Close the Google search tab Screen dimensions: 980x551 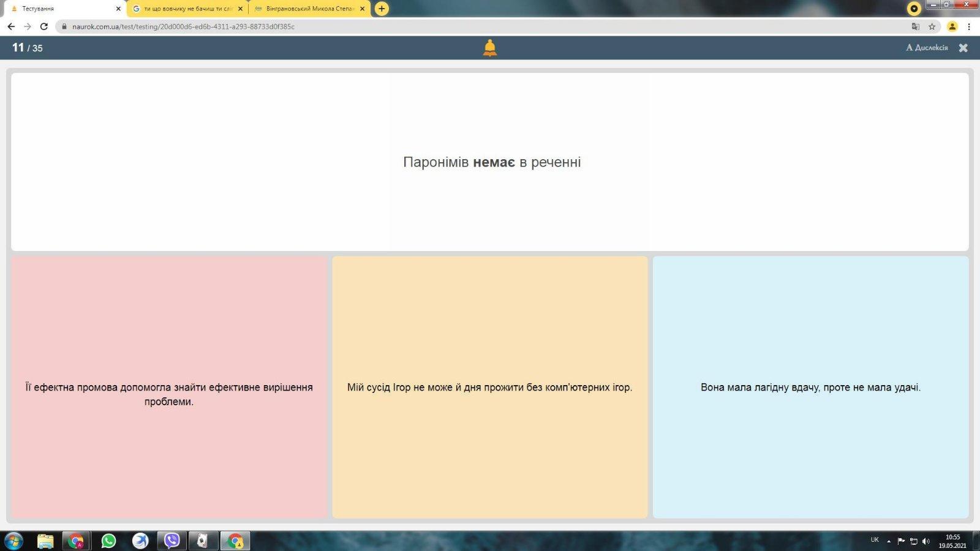[240, 9]
